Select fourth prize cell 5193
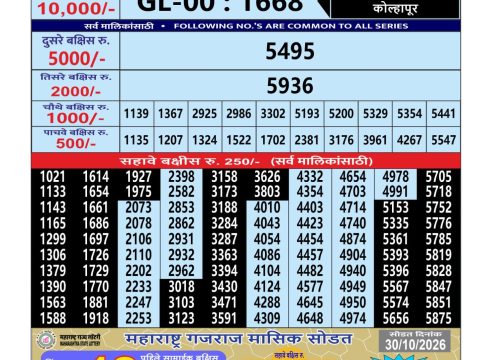This screenshot has height=360, width=480. (x=307, y=114)
